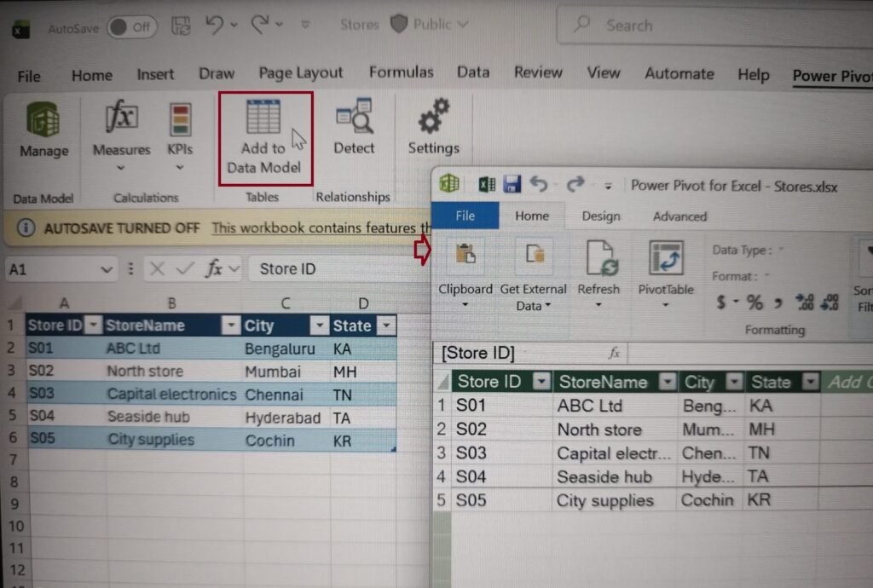This screenshot has height=588, width=873.
Task: Click Add to Data Model
Action: (264, 137)
